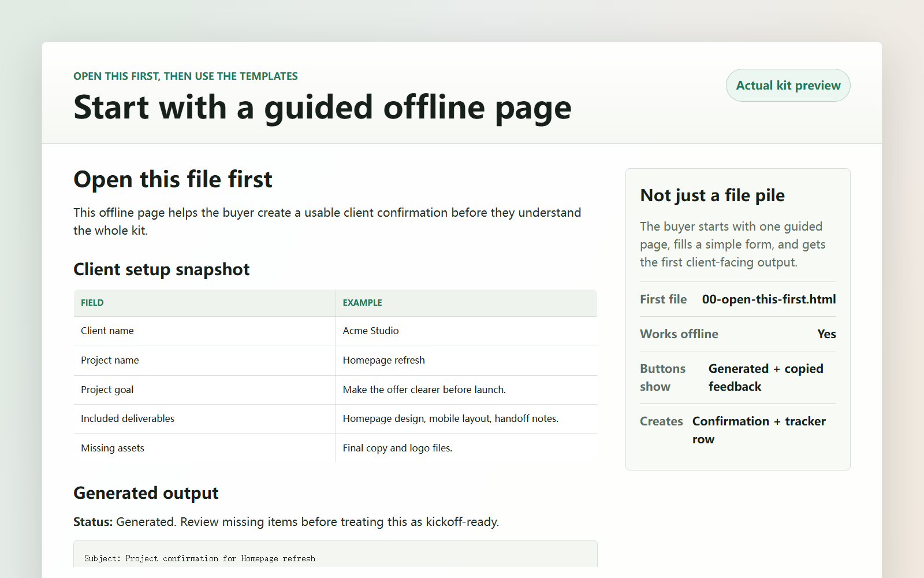The width and height of the screenshot is (924, 578).
Task: Click 'Final copy and logo files.' cell
Action: 466,449
